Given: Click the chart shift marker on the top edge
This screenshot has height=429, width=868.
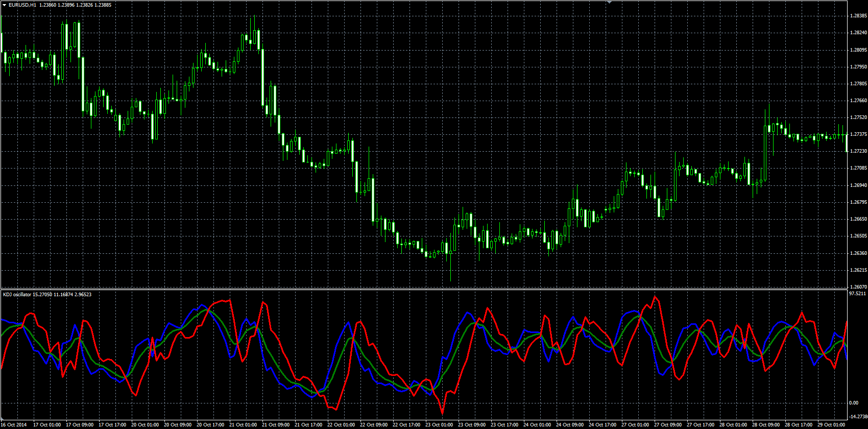Looking at the screenshot, I should pyautogui.click(x=609, y=2).
